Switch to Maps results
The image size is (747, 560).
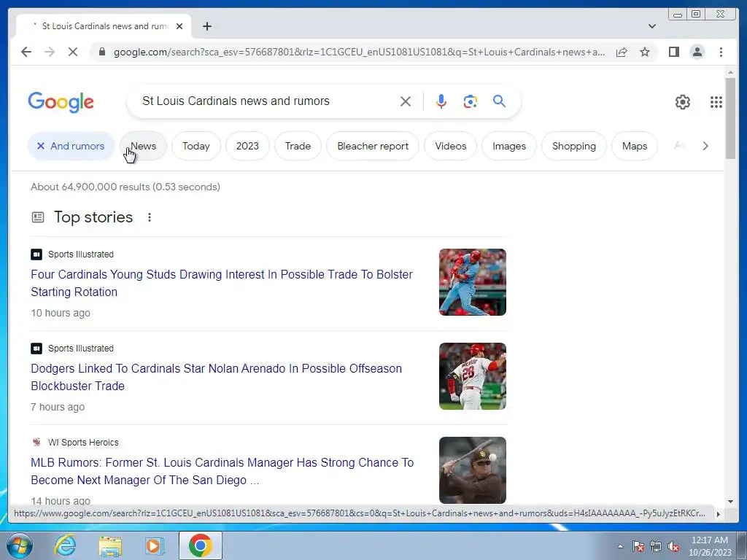(x=635, y=146)
